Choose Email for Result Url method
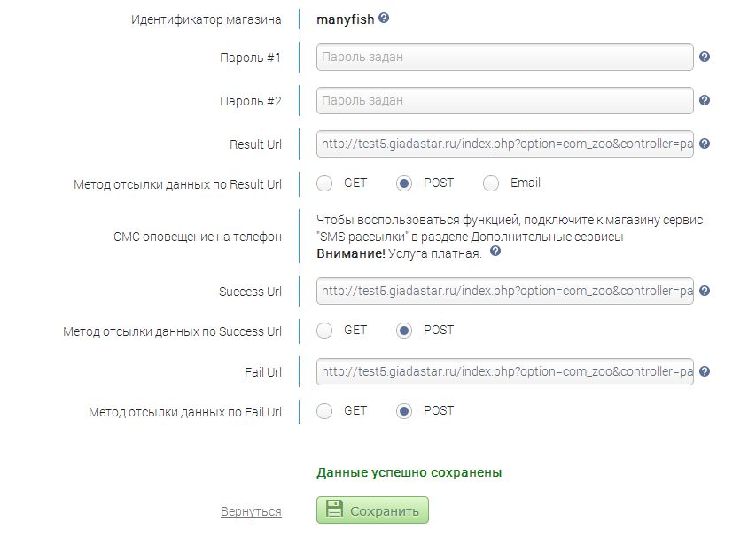 [x=491, y=183]
